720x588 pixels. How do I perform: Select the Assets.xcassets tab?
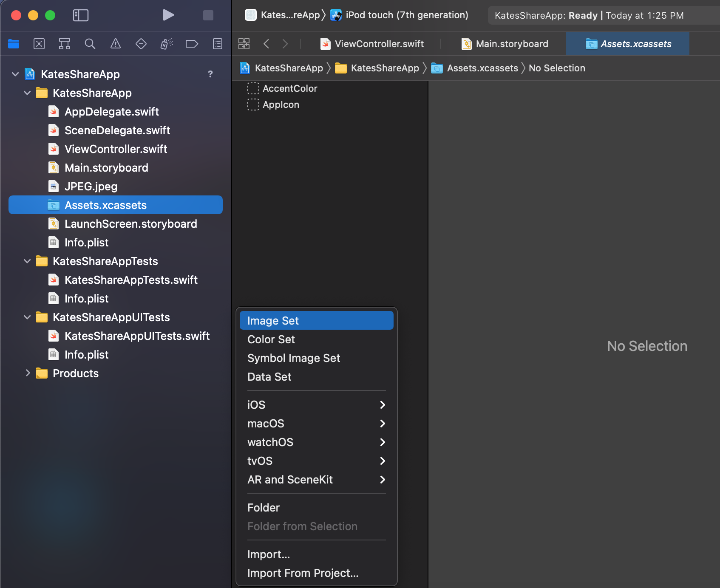tap(628, 44)
